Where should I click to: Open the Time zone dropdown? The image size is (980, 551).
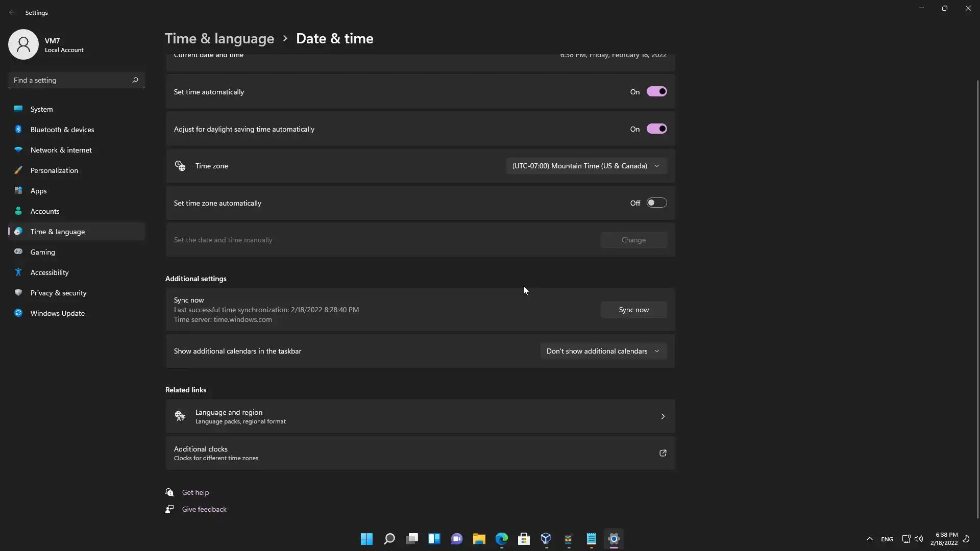click(586, 166)
